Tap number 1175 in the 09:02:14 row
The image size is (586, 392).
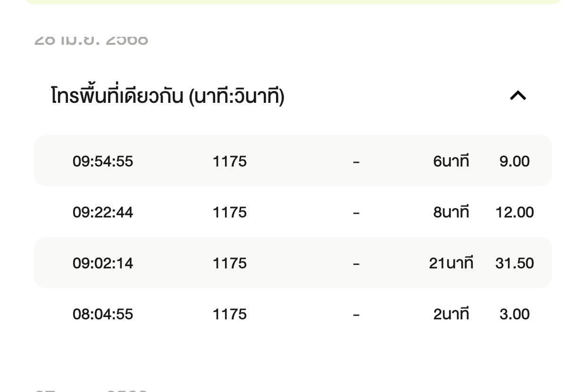(230, 263)
